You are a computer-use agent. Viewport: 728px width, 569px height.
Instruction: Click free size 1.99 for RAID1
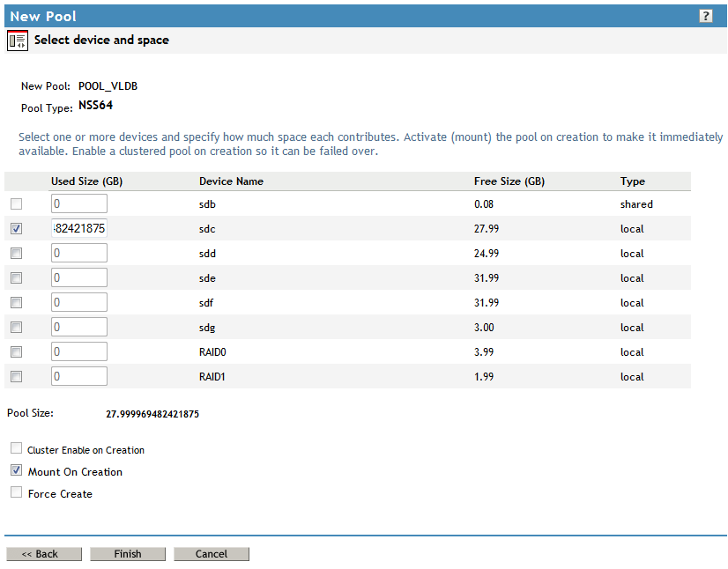484,376
